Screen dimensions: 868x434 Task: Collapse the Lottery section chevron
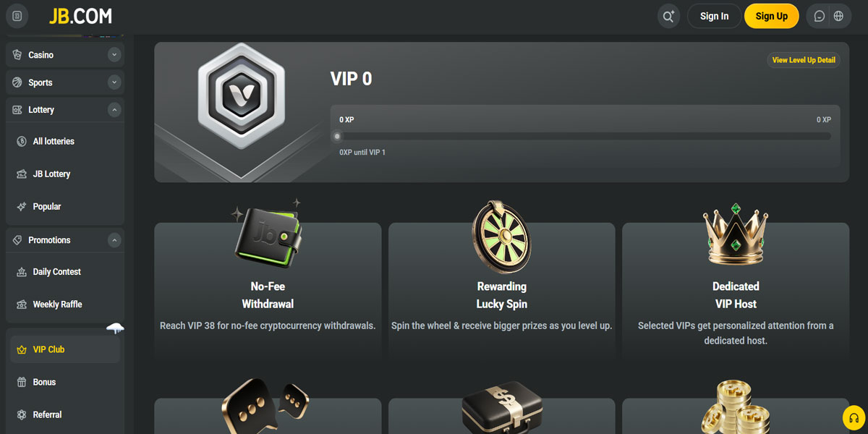pos(114,110)
